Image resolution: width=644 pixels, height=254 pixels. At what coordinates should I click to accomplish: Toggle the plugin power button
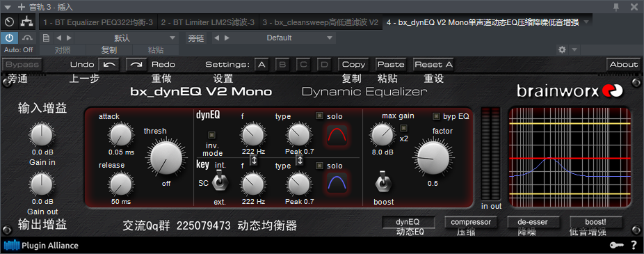click(10, 38)
